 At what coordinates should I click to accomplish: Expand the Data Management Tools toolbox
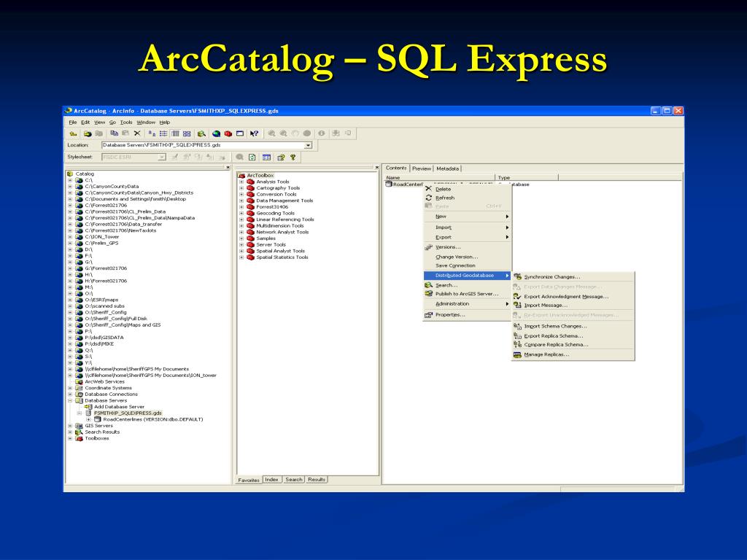[241, 201]
